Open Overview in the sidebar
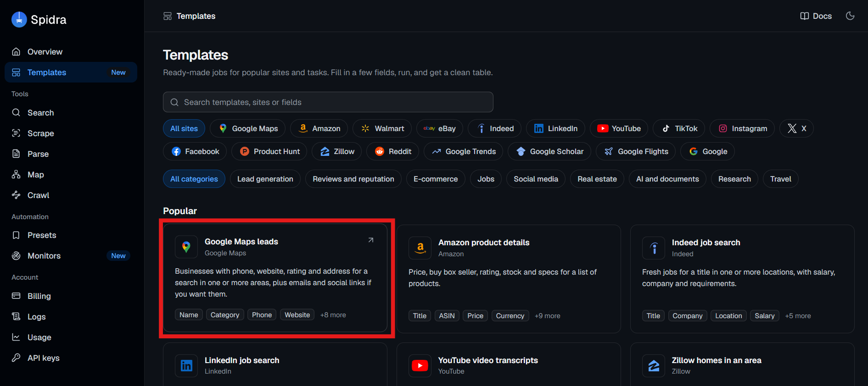Viewport: 868px width, 386px height. click(x=71, y=52)
